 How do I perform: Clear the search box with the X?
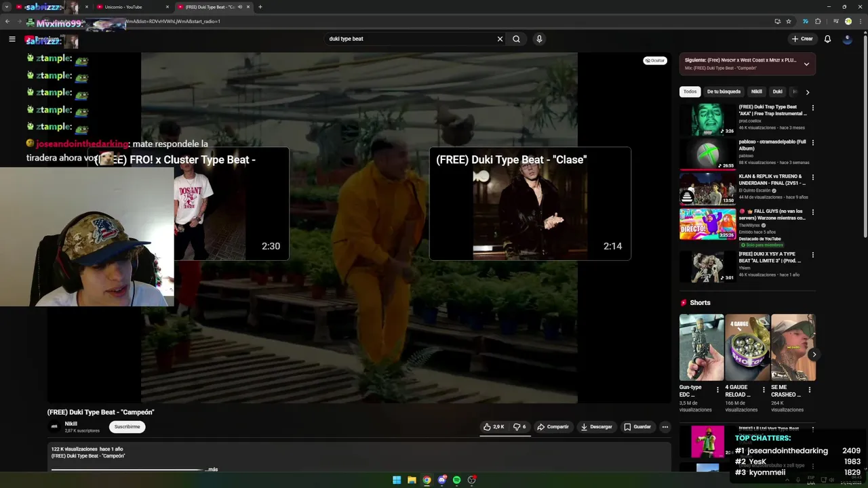click(500, 39)
